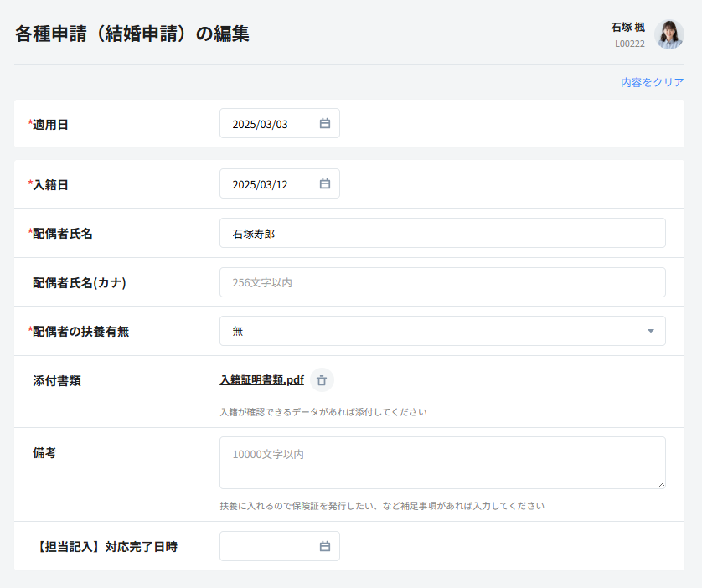Click the user name 石塚 楓
The height and width of the screenshot is (588, 702).
[x=627, y=28]
